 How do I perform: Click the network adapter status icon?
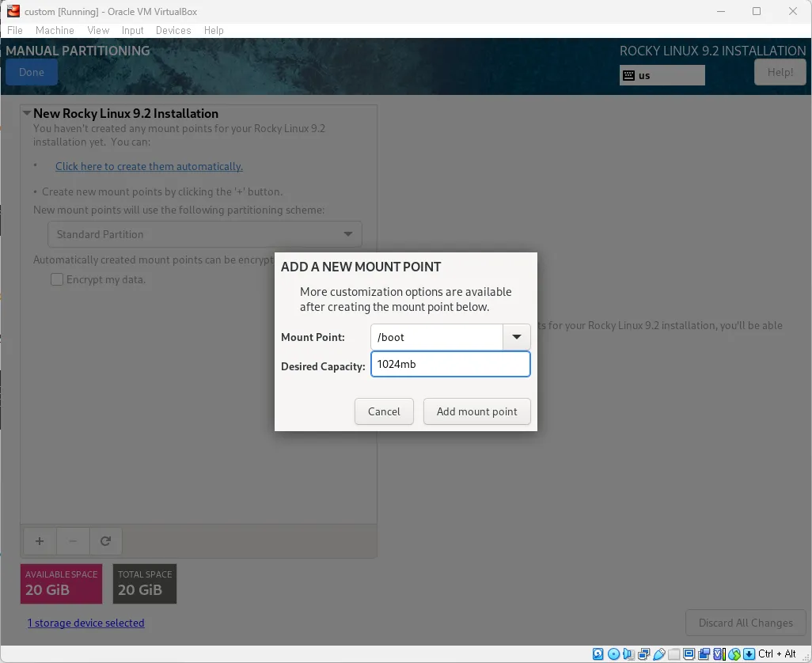(643, 654)
